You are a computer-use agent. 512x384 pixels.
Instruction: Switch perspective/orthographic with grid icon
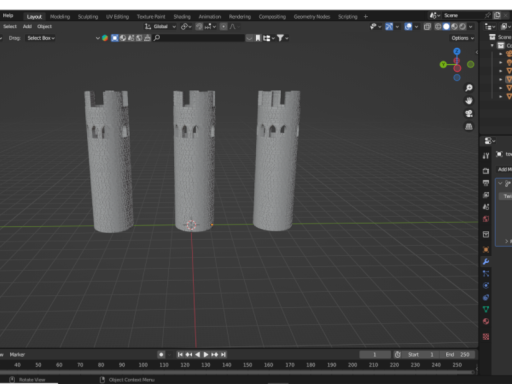(x=469, y=127)
